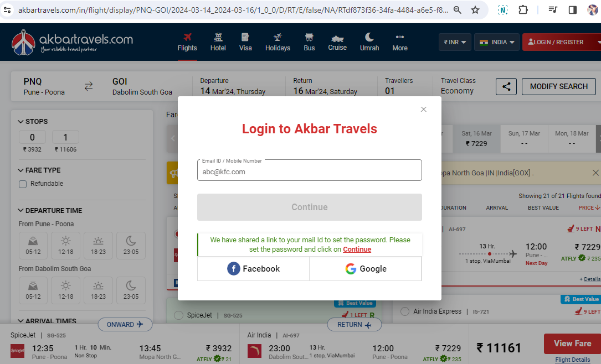Viewport: 601px width, 364px height.
Task: Select the 23-05 night slot from Pune
Action: pos(131,246)
